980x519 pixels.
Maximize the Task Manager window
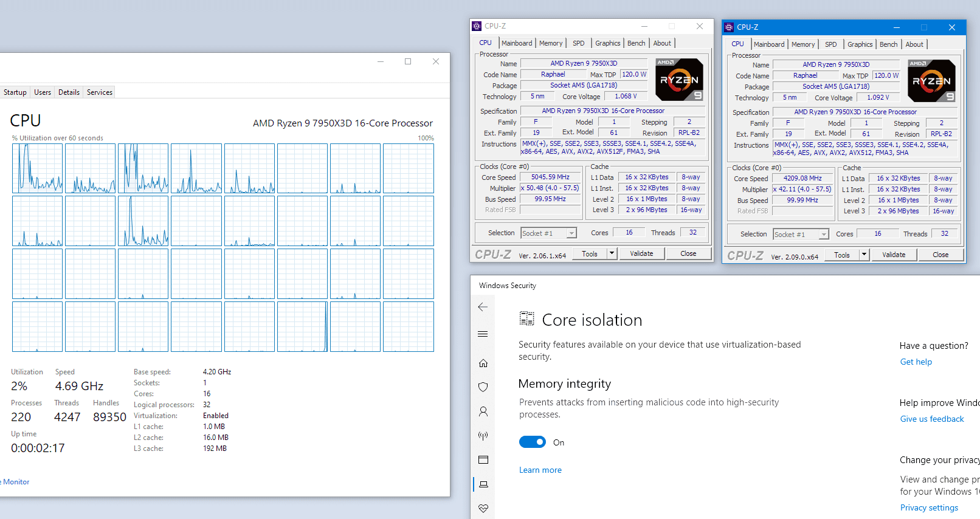pos(408,61)
